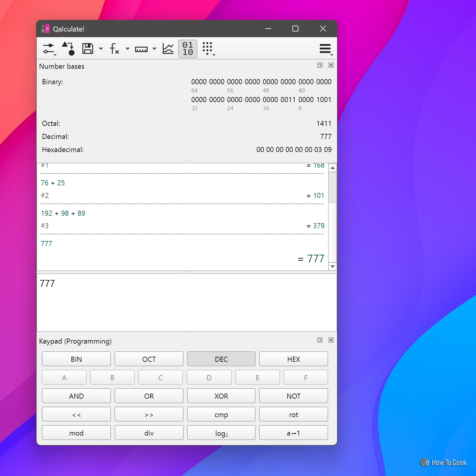Open the hamburger main menu

click(325, 49)
